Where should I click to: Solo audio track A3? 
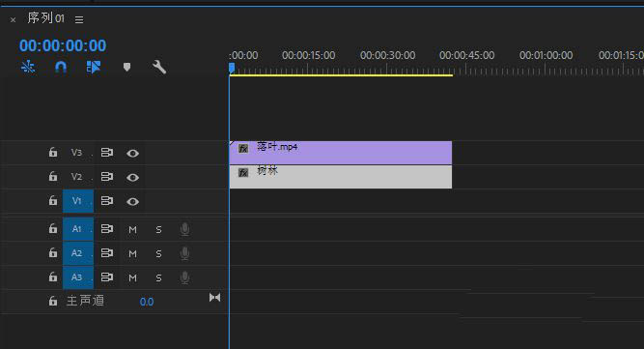point(158,277)
